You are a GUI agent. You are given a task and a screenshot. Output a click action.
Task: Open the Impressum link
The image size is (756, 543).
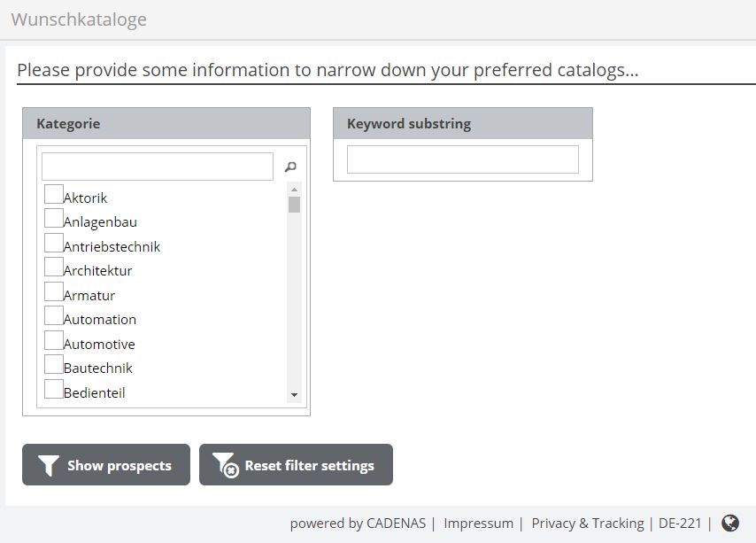[x=478, y=524]
